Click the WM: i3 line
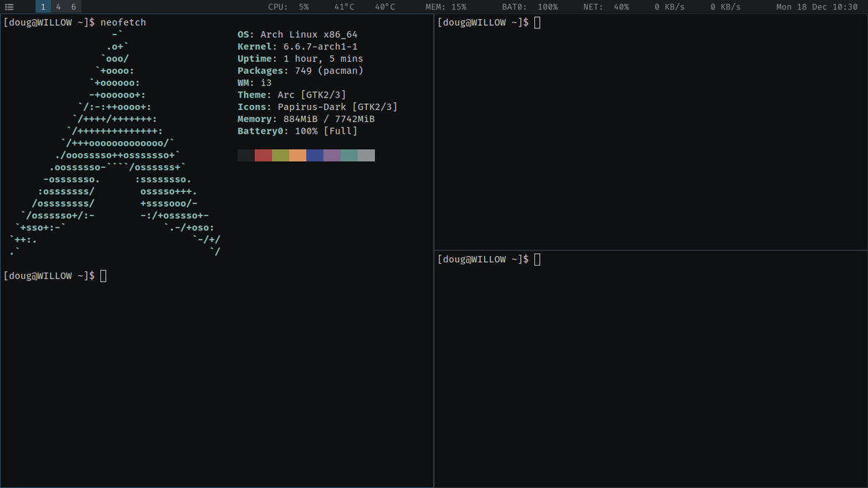This screenshot has width=868, height=488. click(254, 83)
